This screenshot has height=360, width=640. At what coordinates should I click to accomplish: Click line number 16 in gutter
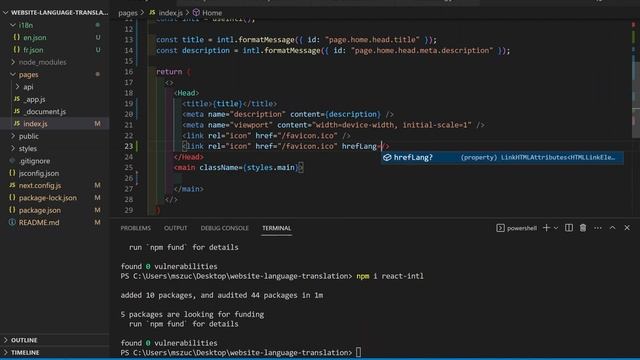[x=129, y=72]
